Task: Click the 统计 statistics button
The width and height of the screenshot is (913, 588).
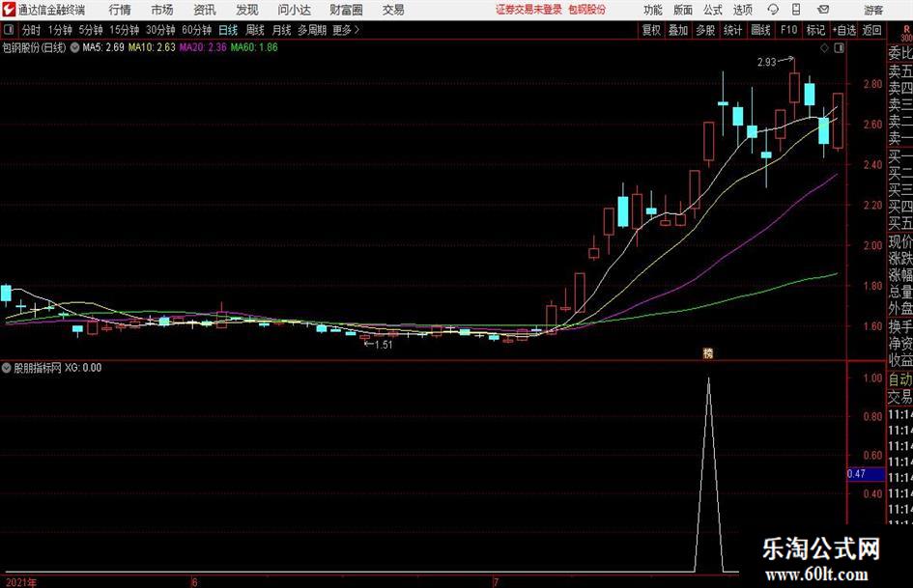Action: pyautogui.click(x=732, y=30)
